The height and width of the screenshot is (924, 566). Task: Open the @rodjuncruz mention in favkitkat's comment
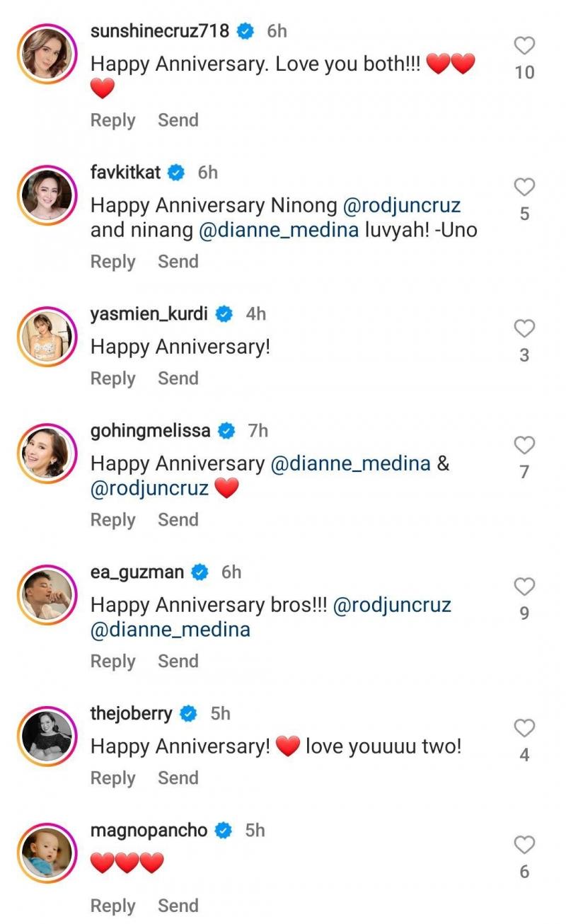pyautogui.click(x=402, y=206)
